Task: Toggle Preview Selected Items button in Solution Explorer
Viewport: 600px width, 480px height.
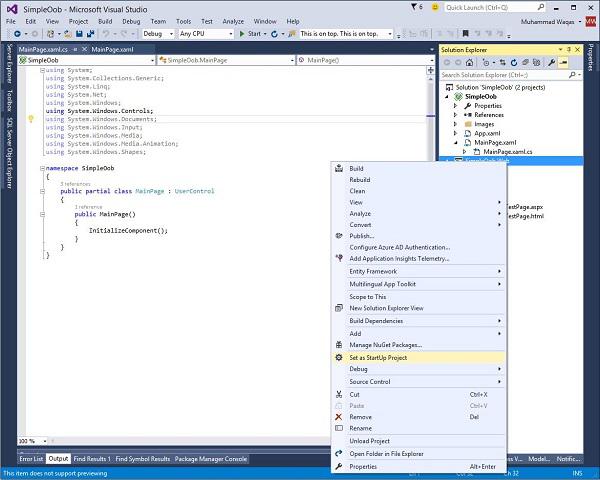Action: coord(564,61)
